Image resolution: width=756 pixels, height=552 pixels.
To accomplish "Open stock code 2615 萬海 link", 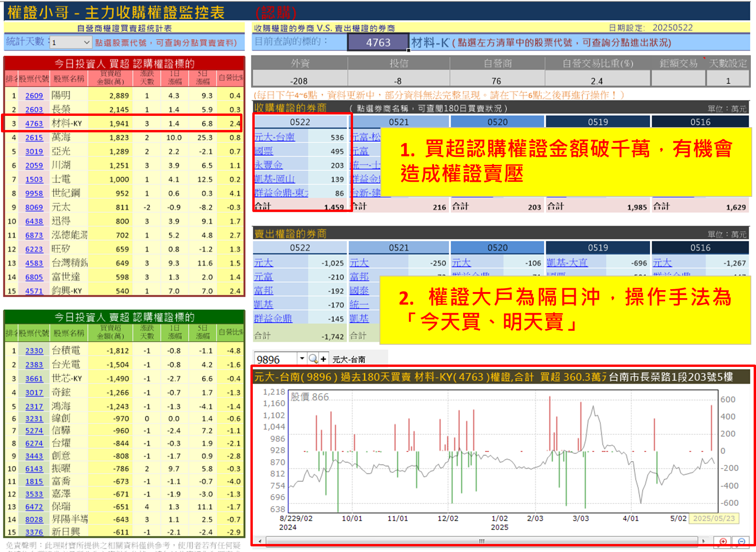I will pos(34,138).
